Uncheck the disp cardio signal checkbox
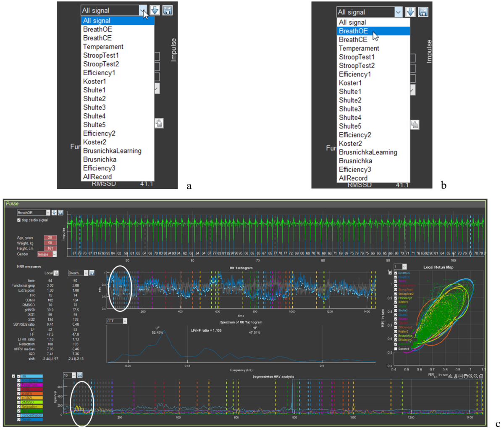The width and height of the screenshot is (504, 431). [x=19, y=220]
